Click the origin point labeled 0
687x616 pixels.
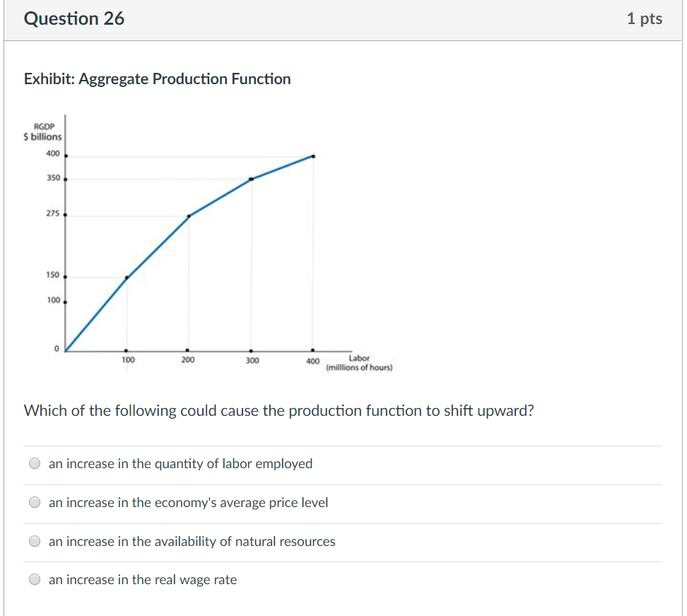tap(55, 347)
